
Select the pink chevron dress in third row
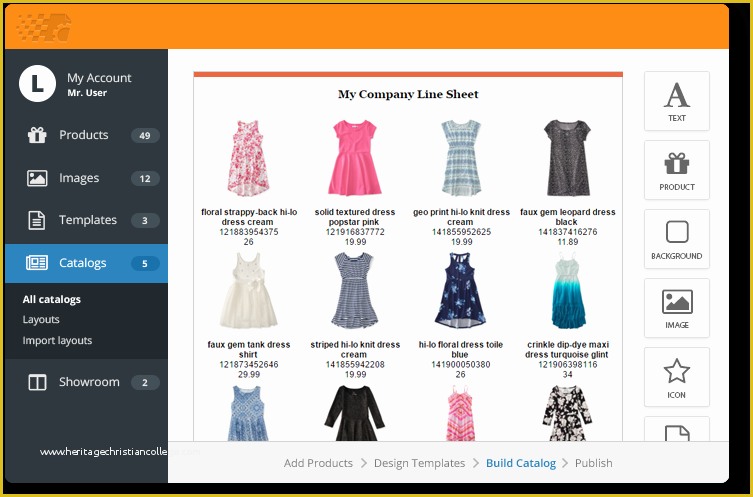[461, 413]
